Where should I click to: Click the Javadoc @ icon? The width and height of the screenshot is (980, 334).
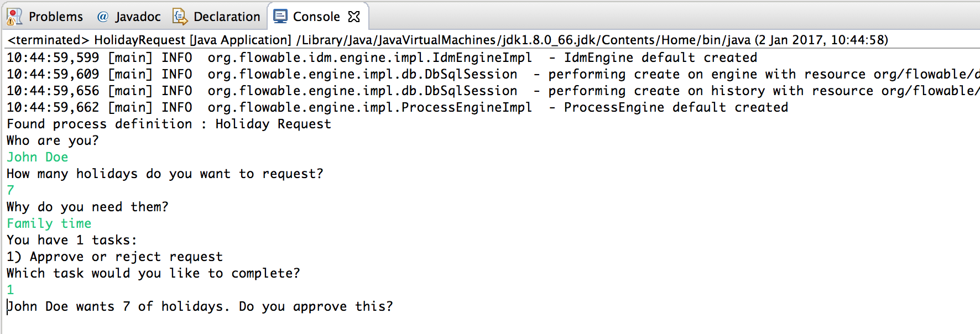pyautogui.click(x=102, y=16)
